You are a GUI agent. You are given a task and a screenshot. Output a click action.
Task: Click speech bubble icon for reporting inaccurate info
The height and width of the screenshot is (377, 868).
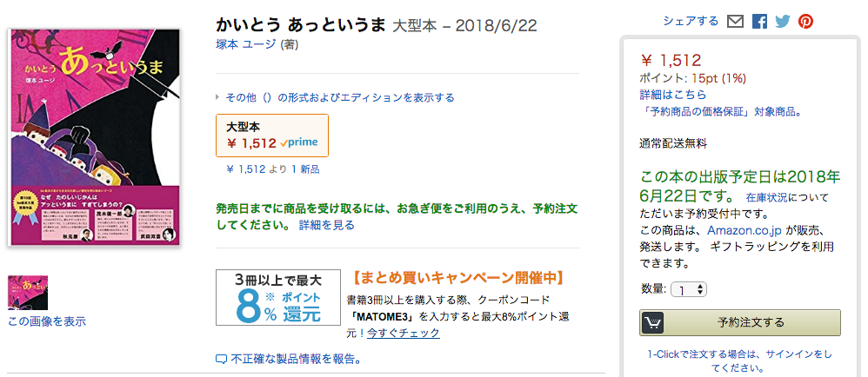click(x=222, y=359)
